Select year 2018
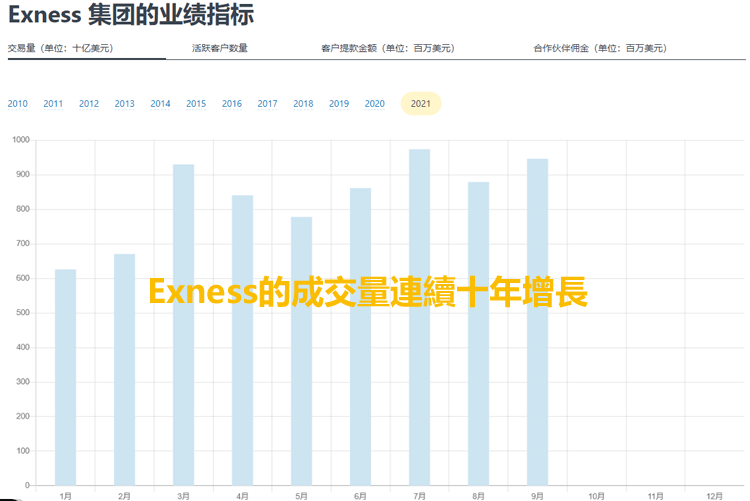 coord(303,103)
